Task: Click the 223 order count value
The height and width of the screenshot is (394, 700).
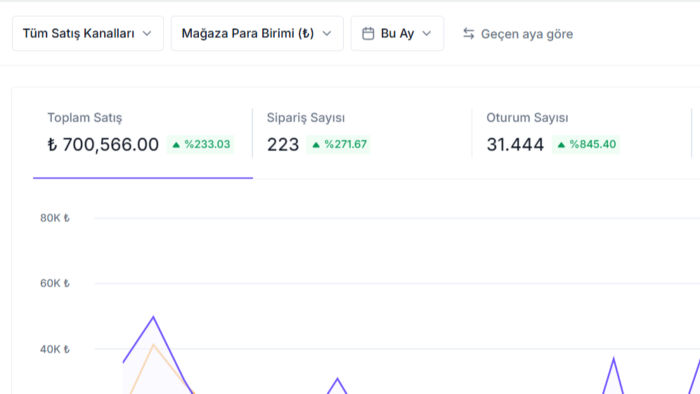Action: coord(283,145)
